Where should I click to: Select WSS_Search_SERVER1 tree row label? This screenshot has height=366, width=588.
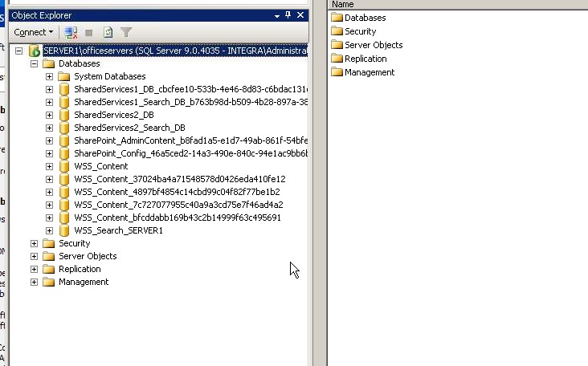click(119, 230)
